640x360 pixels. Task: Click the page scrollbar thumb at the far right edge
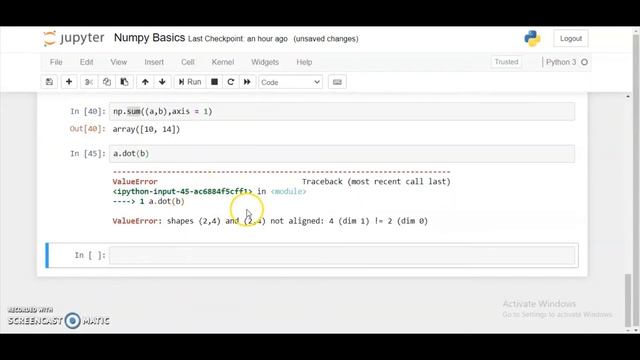coord(636,180)
